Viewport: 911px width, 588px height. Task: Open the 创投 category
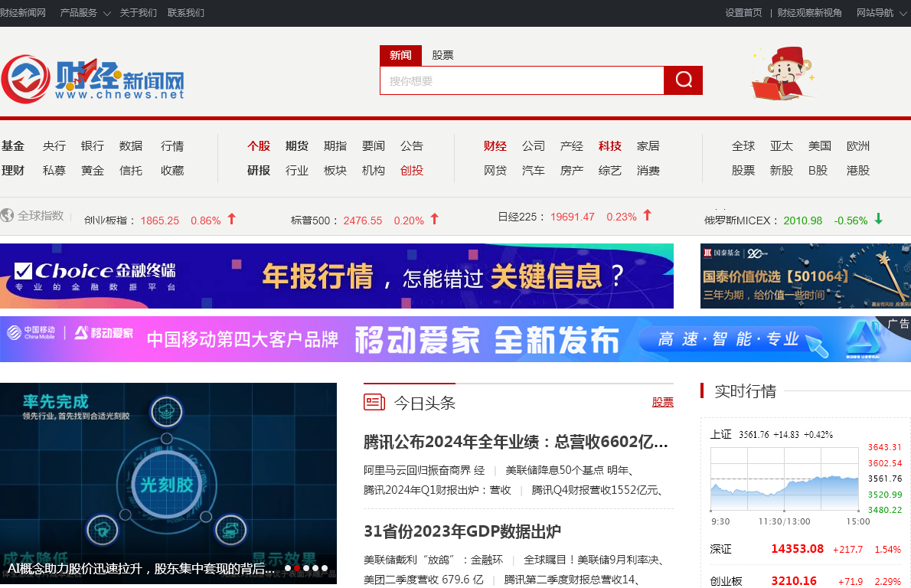[x=412, y=170]
